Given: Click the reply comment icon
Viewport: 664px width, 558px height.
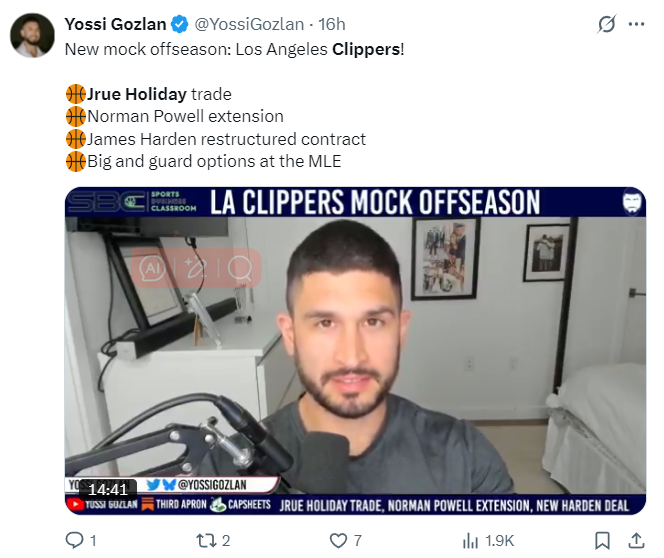Looking at the screenshot, I should (x=75, y=541).
